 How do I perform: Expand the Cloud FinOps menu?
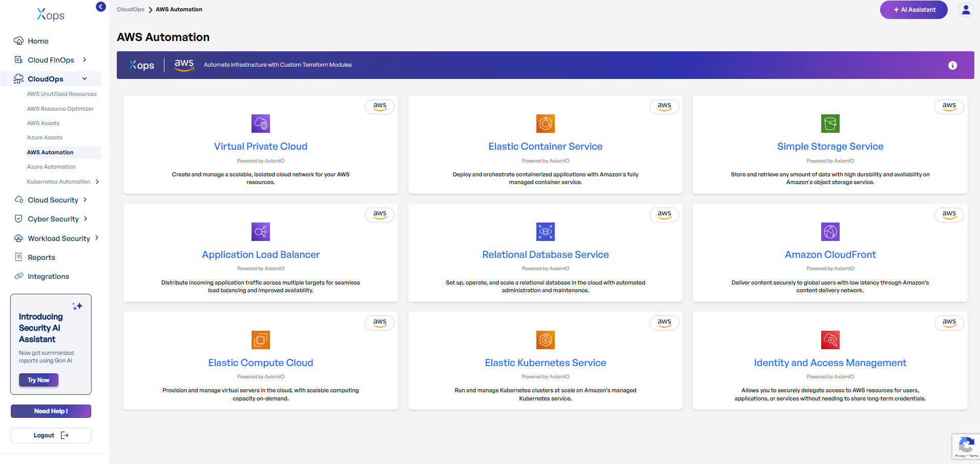(x=85, y=60)
